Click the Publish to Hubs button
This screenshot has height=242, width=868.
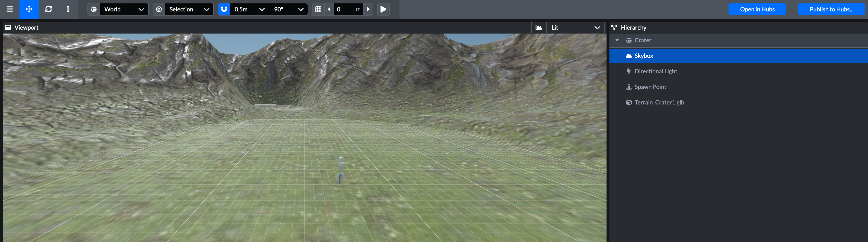click(831, 9)
